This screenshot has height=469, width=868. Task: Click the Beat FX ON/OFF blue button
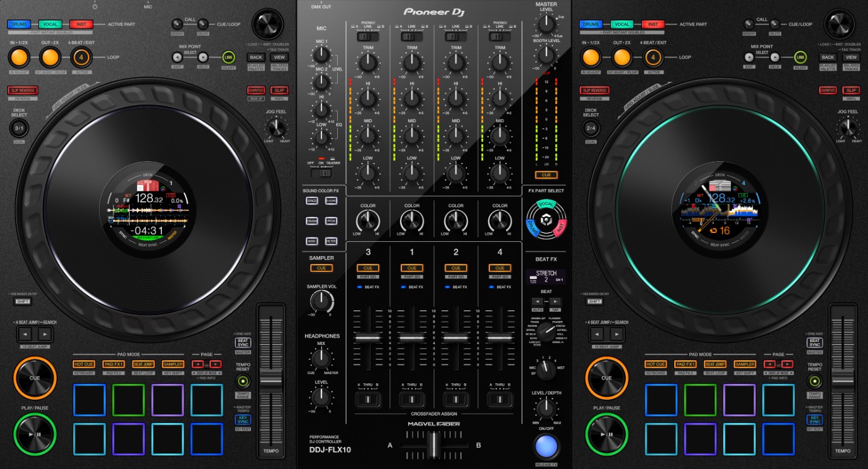click(546, 446)
